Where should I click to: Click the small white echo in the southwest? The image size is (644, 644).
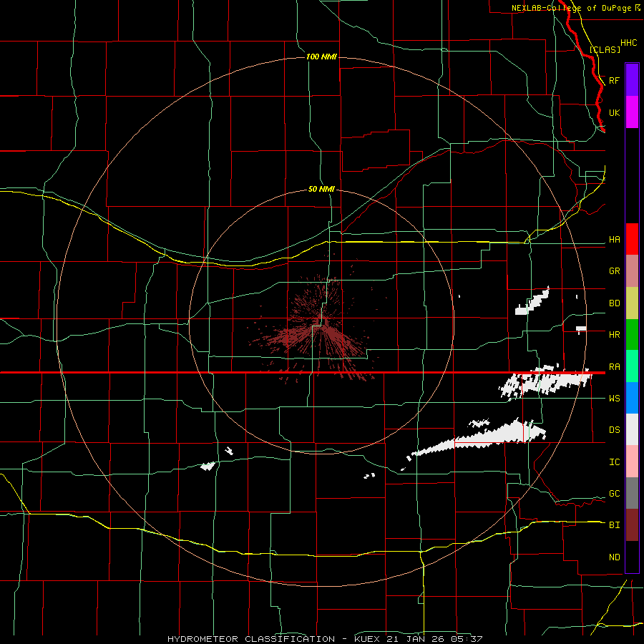click(x=208, y=466)
